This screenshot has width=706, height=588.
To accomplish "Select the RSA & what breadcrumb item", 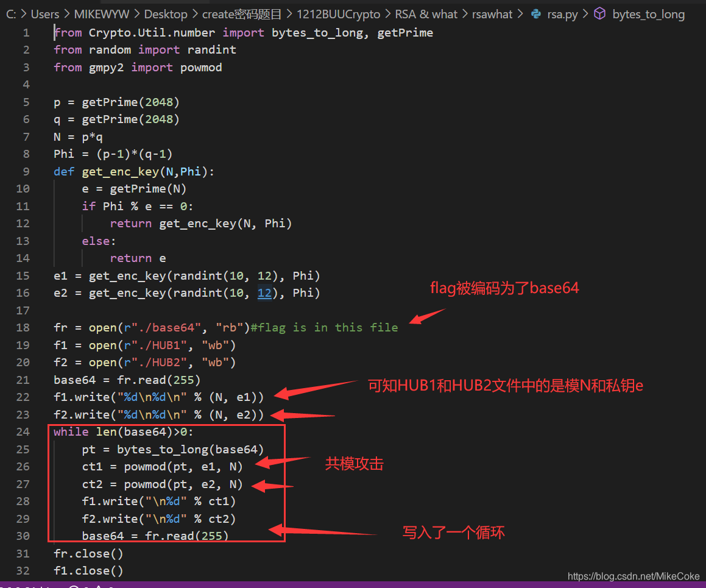I will pyautogui.click(x=426, y=14).
